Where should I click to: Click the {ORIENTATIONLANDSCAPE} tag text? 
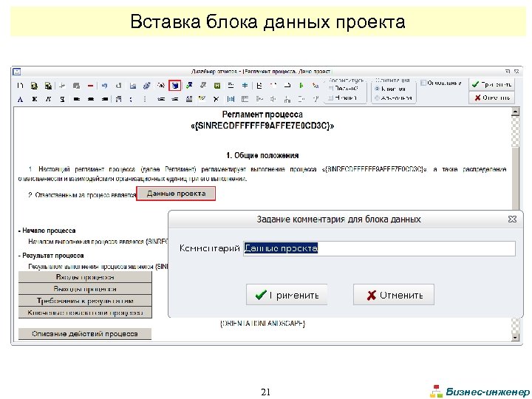tap(262, 324)
